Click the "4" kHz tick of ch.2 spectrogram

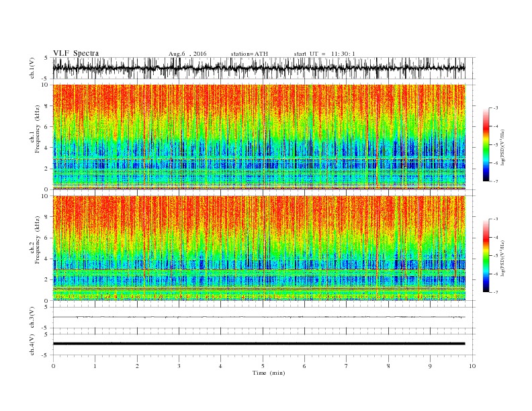[x=47, y=259]
